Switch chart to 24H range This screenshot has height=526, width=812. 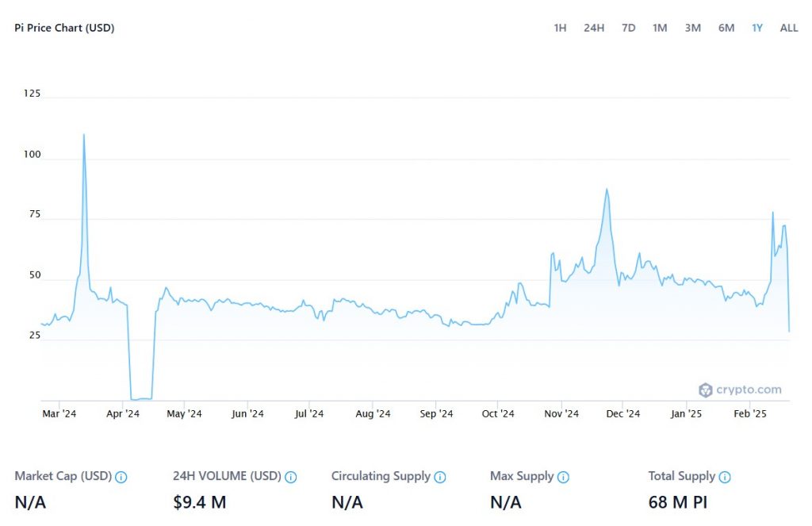point(594,28)
